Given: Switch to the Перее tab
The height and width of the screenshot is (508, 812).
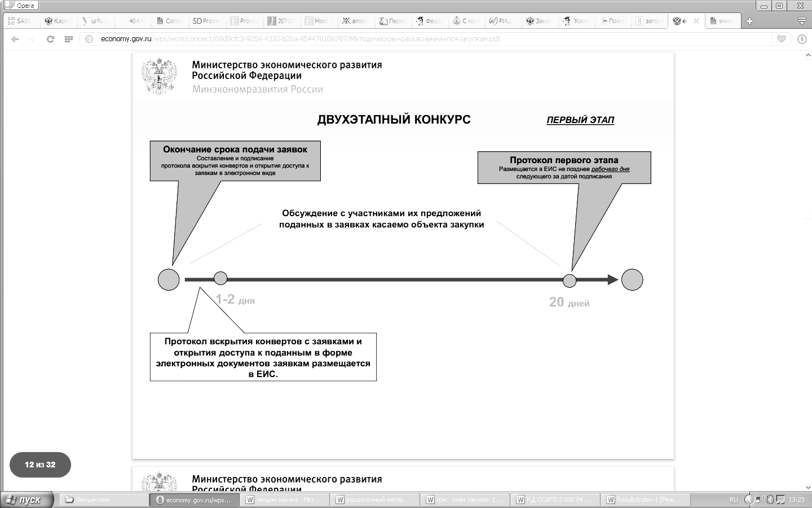Looking at the screenshot, I should coord(392,21).
